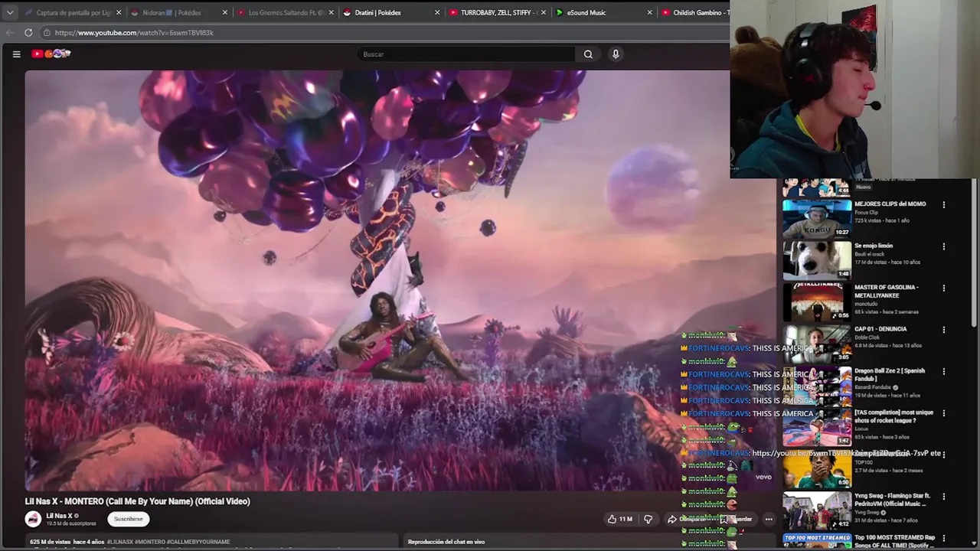Expand the browser tab search dropdown

[9, 12]
